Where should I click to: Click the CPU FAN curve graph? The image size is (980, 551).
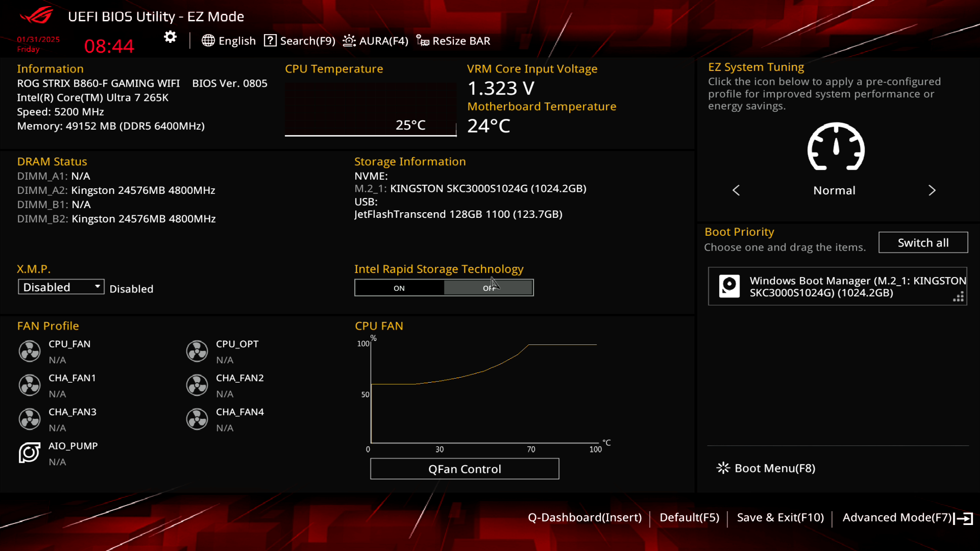[x=483, y=393]
